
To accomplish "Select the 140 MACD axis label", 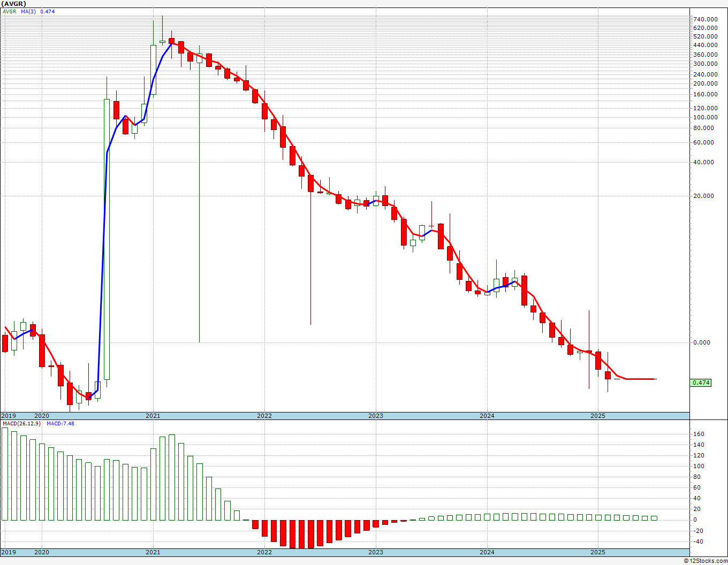I will pos(699,445).
